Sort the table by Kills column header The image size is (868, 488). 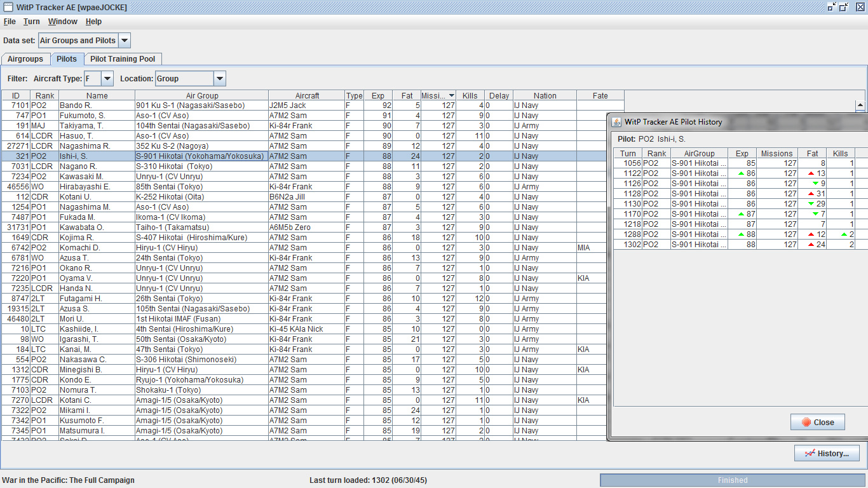[x=470, y=96]
